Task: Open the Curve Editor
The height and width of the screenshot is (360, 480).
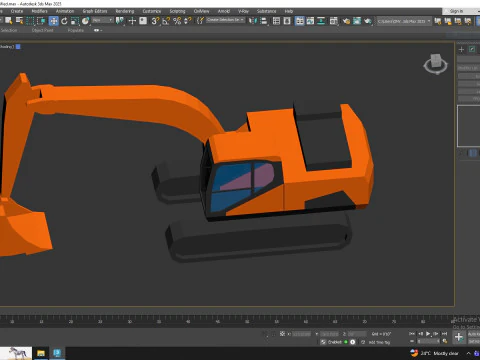Action: (x=310, y=21)
